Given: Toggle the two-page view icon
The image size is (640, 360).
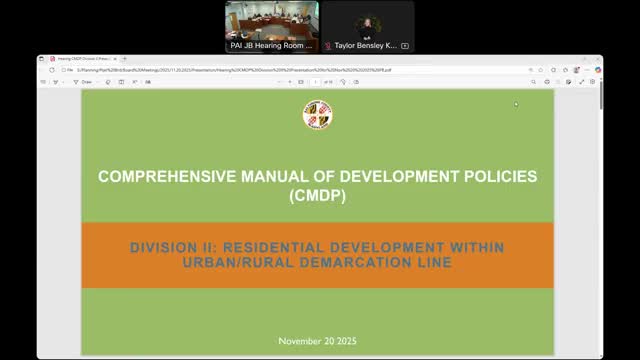Looking at the screenshot, I should point(121,82).
